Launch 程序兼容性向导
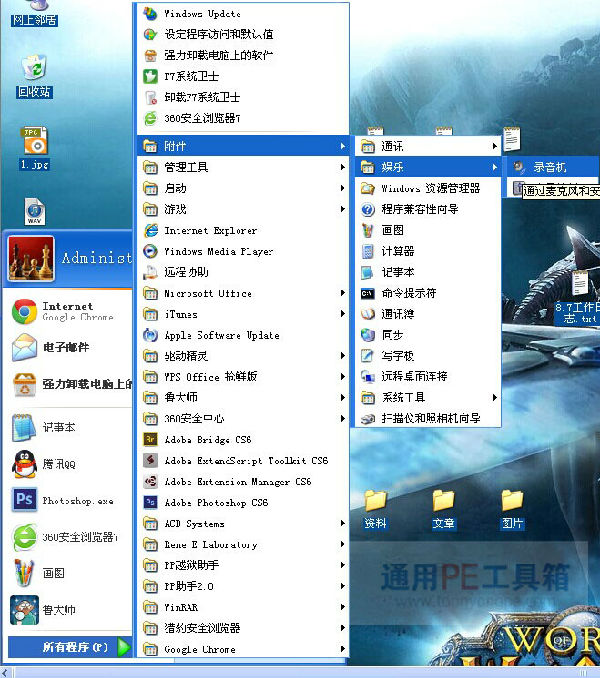Image resolution: width=600 pixels, height=678 pixels. click(x=428, y=209)
